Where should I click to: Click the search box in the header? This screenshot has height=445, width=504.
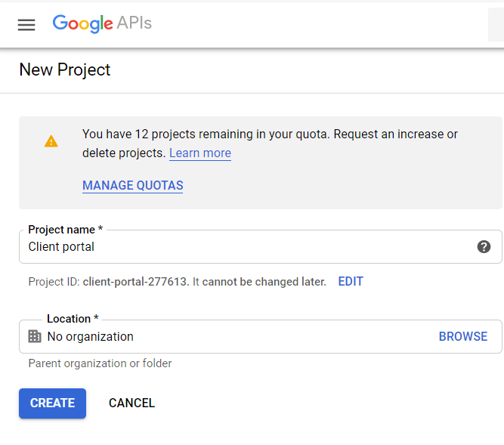tap(496, 25)
